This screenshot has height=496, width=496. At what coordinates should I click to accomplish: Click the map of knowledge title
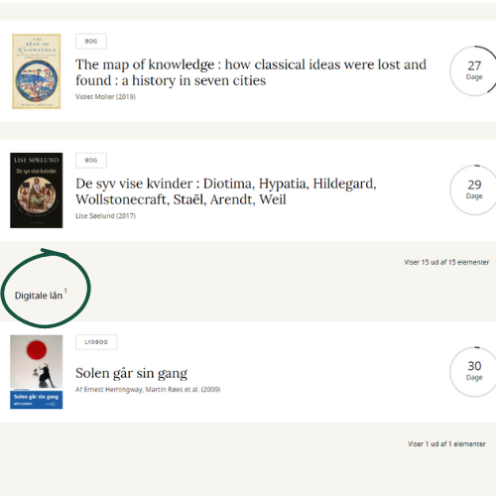click(251, 72)
